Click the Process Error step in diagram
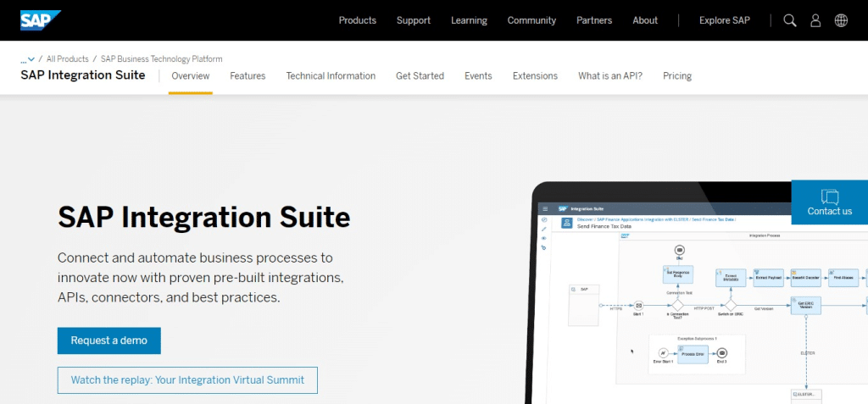868x404 pixels. click(x=693, y=354)
